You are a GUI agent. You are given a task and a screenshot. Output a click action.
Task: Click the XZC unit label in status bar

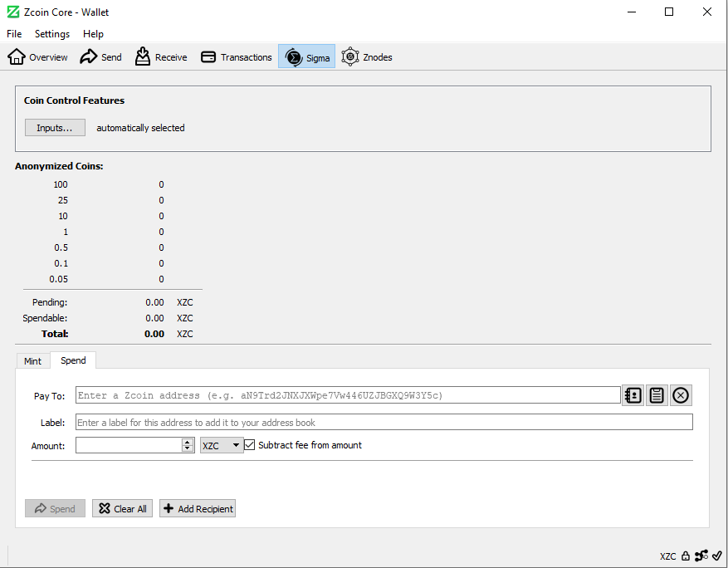tap(667, 556)
